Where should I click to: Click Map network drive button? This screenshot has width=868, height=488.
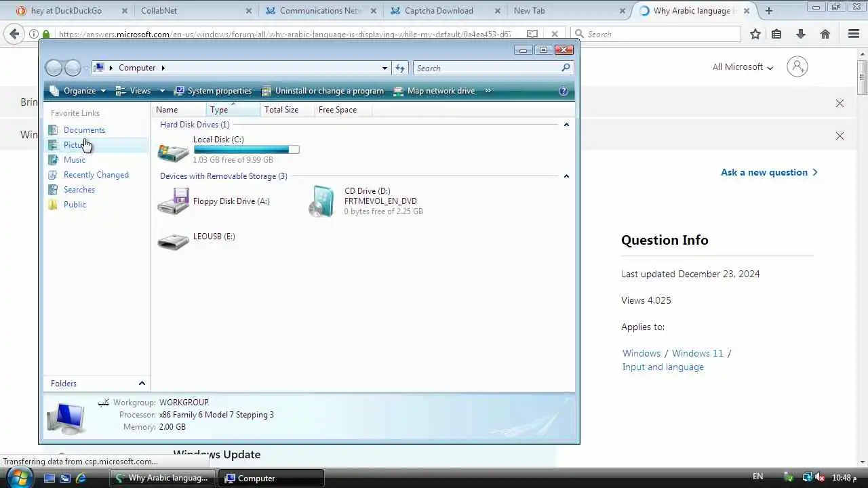coord(434,91)
